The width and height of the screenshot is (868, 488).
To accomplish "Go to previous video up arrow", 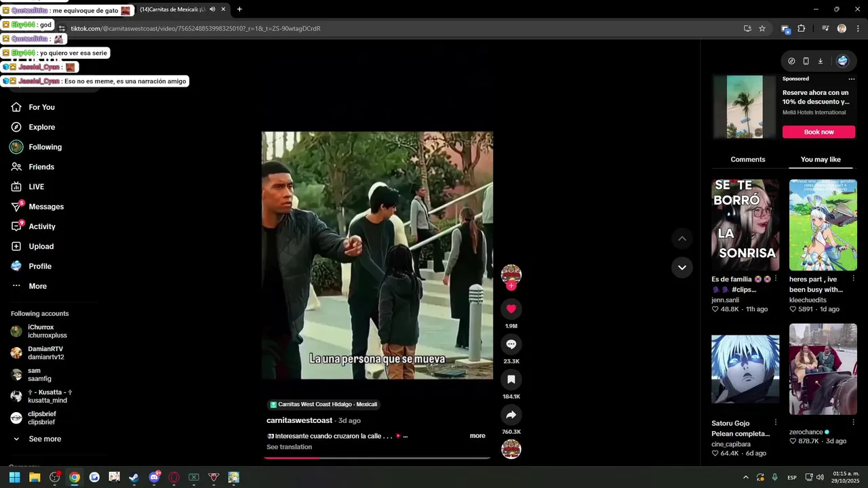I will 682,239.
